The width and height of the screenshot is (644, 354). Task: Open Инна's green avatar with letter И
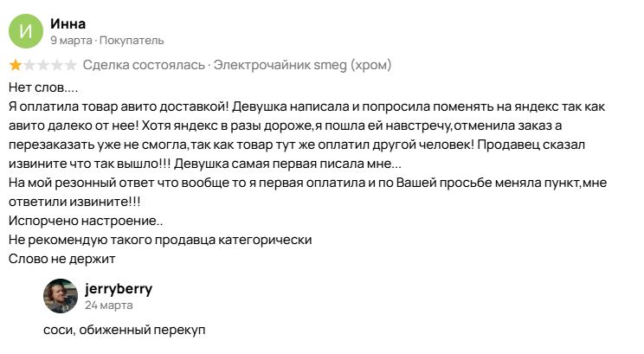click(x=26, y=31)
